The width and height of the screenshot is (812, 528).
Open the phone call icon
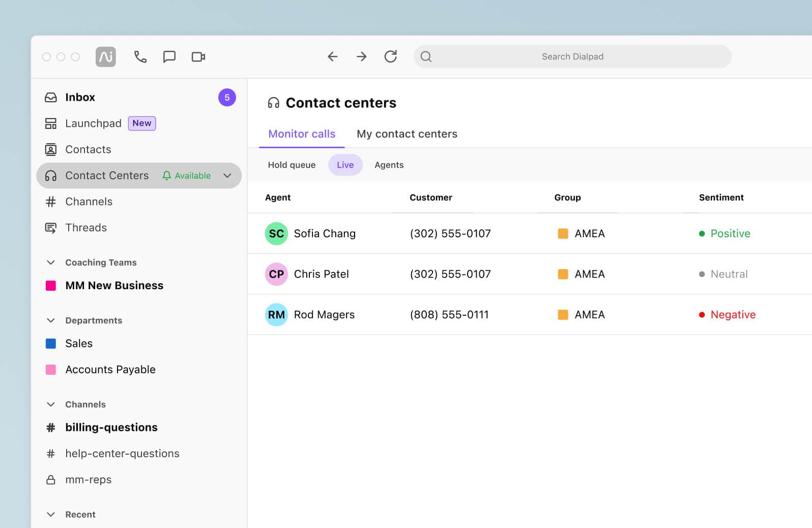pyautogui.click(x=140, y=57)
